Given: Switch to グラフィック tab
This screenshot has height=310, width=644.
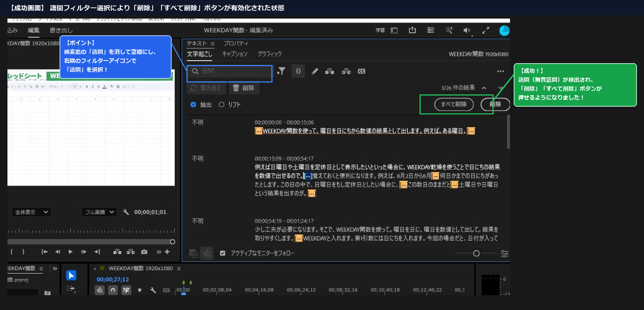Looking at the screenshot, I should (270, 54).
